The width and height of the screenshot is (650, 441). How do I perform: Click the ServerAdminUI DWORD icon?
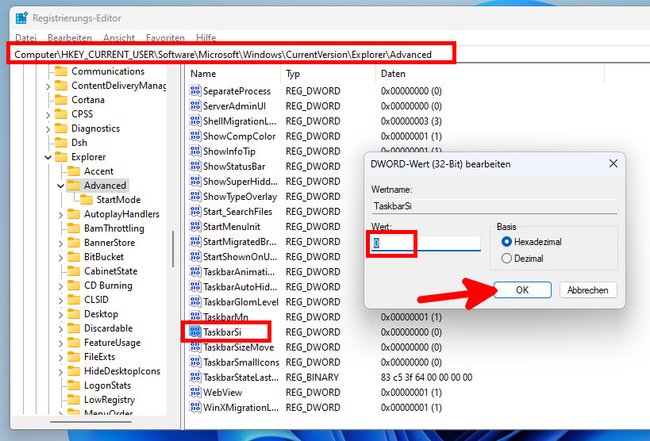point(195,106)
